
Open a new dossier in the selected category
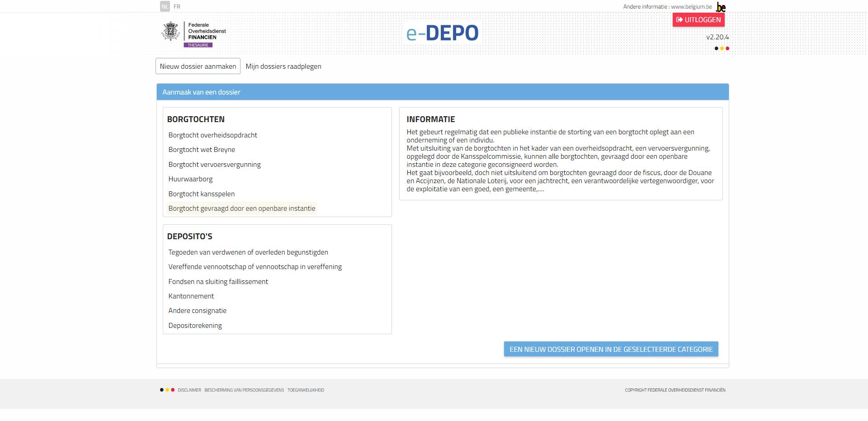pyautogui.click(x=610, y=349)
